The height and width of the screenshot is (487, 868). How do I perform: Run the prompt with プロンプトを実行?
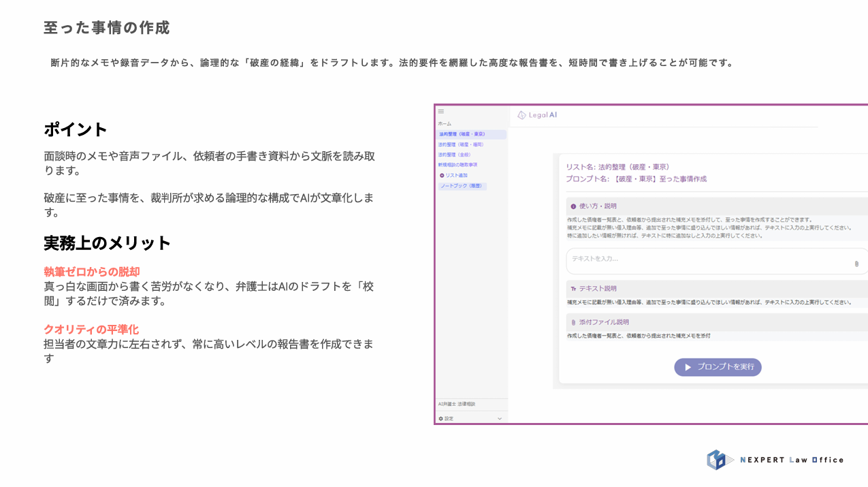click(x=718, y=366)
